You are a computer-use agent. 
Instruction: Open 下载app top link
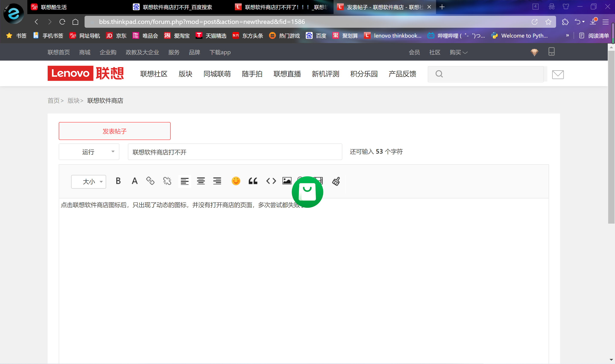[x=220, y=52]
